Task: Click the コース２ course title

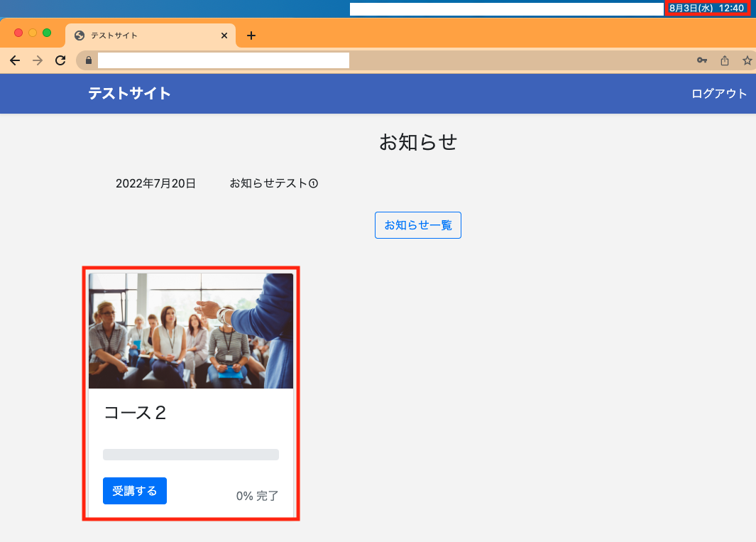Action: click(x=135, y=413)
